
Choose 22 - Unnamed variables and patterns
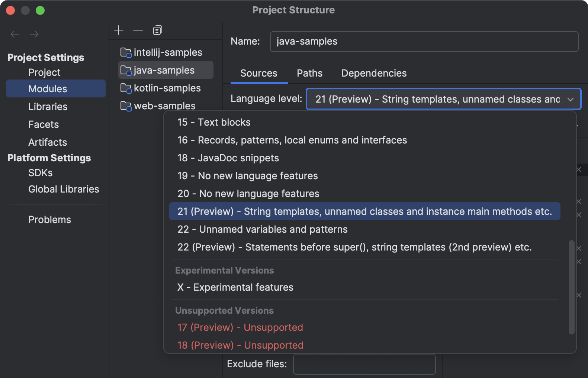[x=262, y=229]
